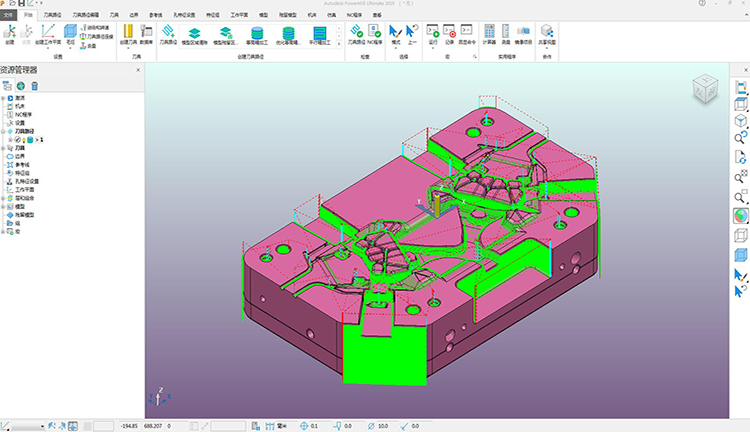This screenshot has height=432, width=750.
Task: Select the 模型区域清除 toolpath strategy icon
Action: click(196, 35)
